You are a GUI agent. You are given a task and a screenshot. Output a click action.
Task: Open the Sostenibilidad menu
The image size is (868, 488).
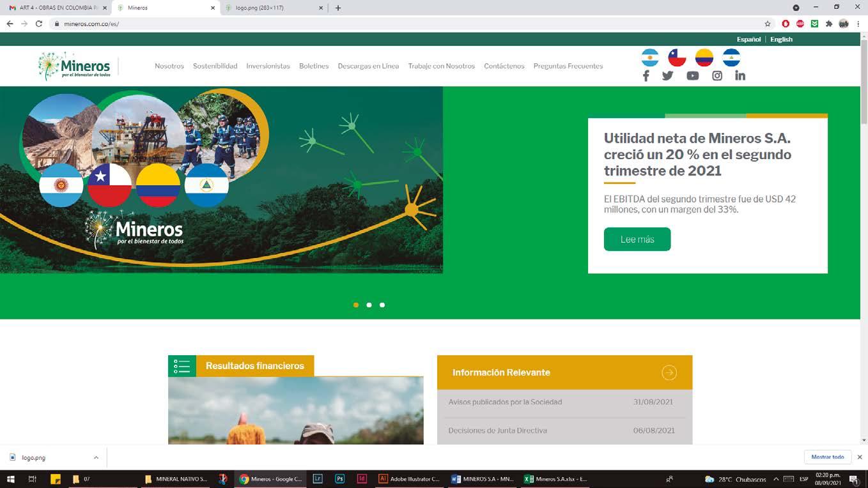215,66
